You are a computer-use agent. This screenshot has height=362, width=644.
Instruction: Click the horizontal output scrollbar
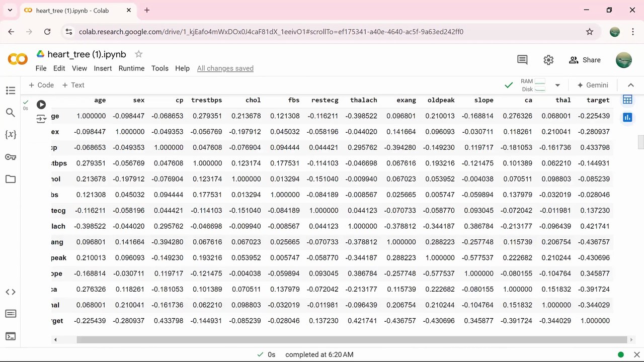coord(352,340)
